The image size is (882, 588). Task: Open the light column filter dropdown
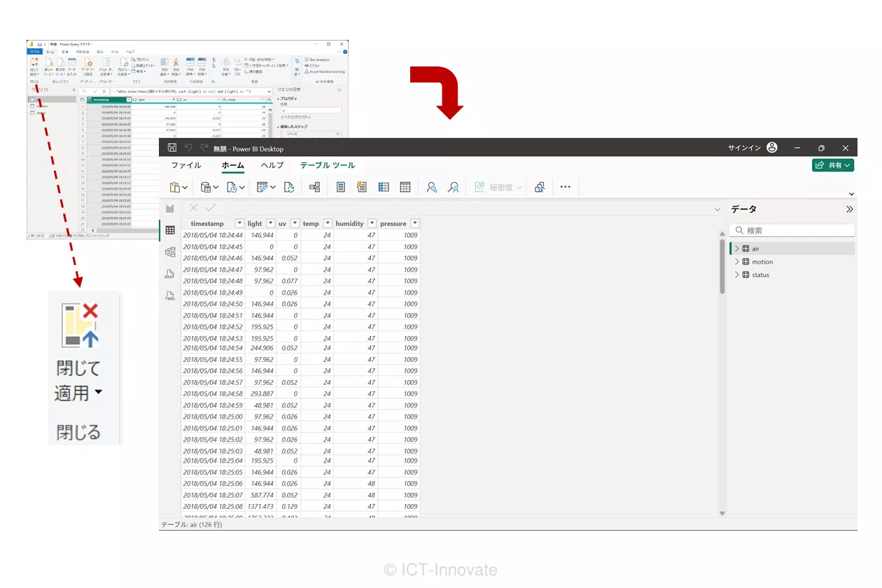click(x=269, y=223)
